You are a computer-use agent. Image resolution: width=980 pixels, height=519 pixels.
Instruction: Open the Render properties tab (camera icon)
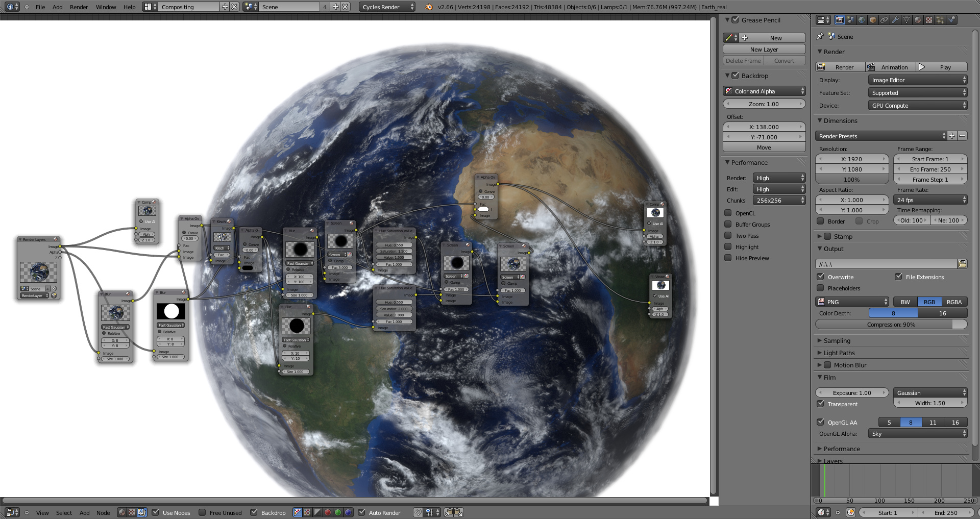[839, 20]
